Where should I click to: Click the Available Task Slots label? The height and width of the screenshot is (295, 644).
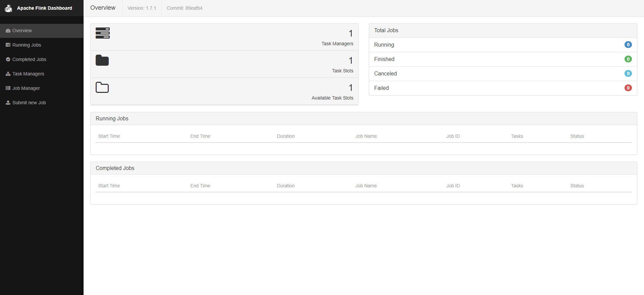click(x=332, y=98)
